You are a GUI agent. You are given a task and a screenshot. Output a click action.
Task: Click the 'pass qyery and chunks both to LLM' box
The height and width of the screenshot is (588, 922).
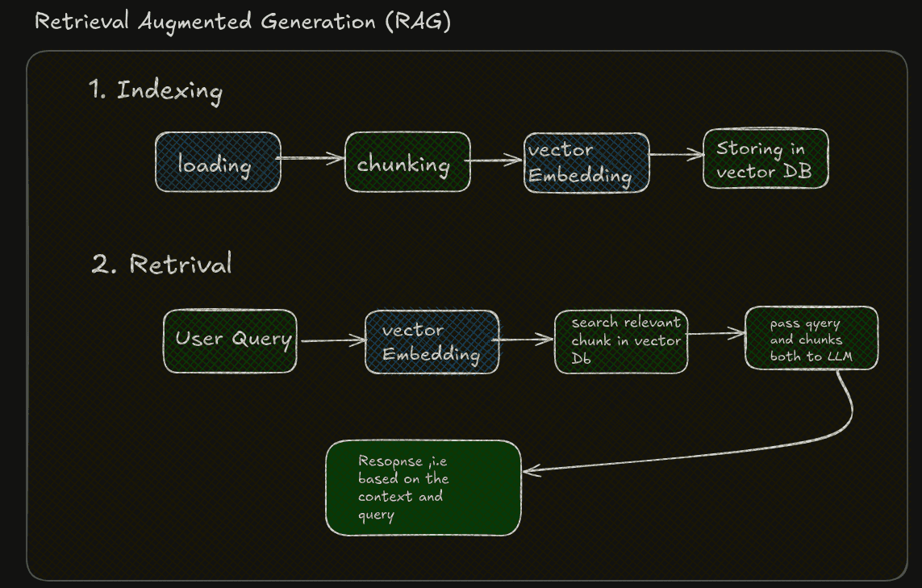coord(811,338)
